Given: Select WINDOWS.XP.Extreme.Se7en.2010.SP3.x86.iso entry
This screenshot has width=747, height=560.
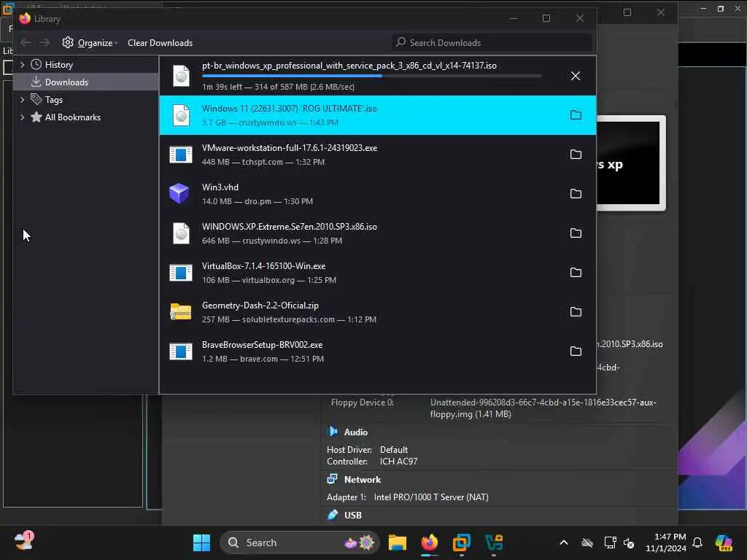Looking at the screenshot, I should [377, 233].
